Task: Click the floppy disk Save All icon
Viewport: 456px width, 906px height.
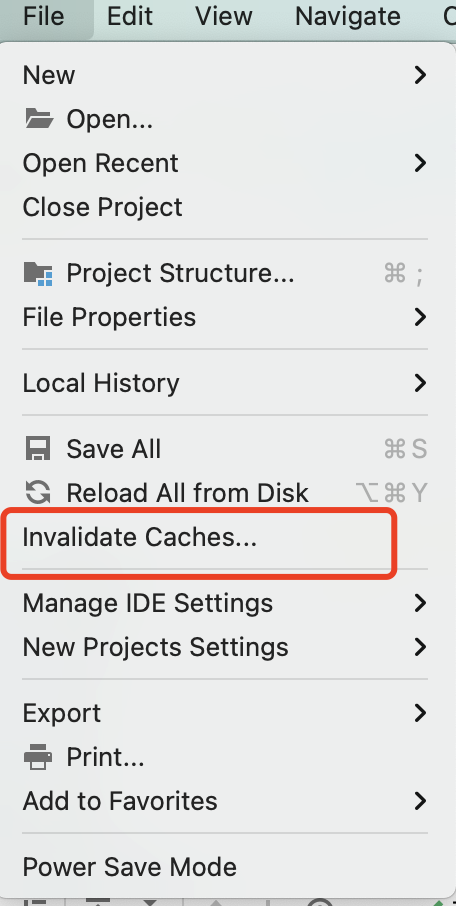Action: coord(38,449)
